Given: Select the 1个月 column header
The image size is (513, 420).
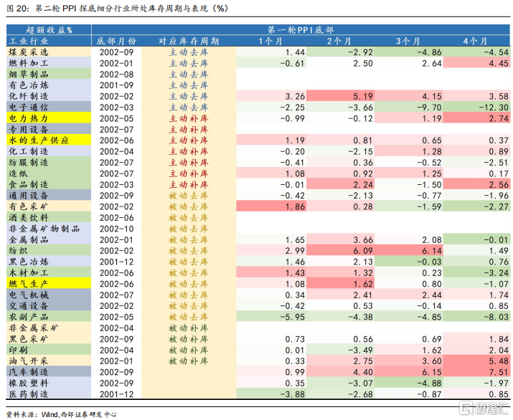Looking at the screenshot, I should point(271,41).
